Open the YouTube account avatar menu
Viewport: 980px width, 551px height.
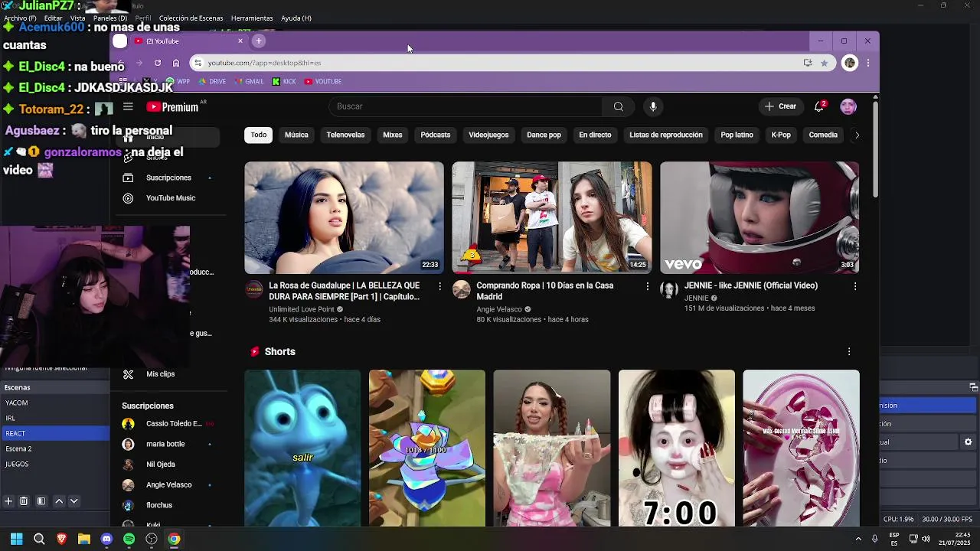tap(848, 106)
